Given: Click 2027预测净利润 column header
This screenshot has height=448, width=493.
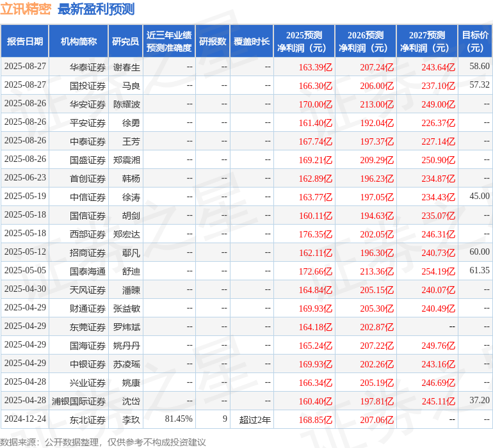Looking at the screenshot, I should click(x=427, y=42).
